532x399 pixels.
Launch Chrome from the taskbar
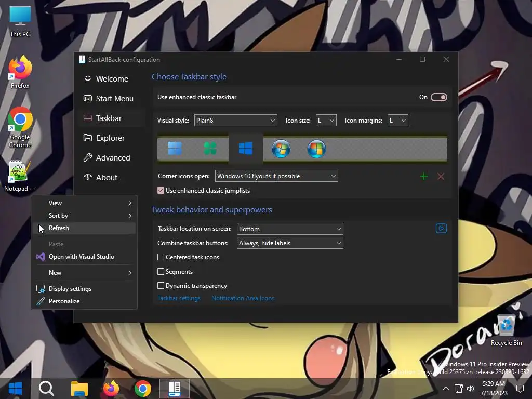click(x=143, y=389)
